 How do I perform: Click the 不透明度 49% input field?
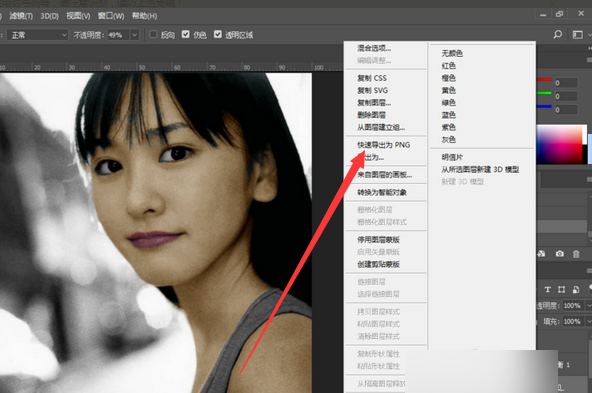coord(119,35)
